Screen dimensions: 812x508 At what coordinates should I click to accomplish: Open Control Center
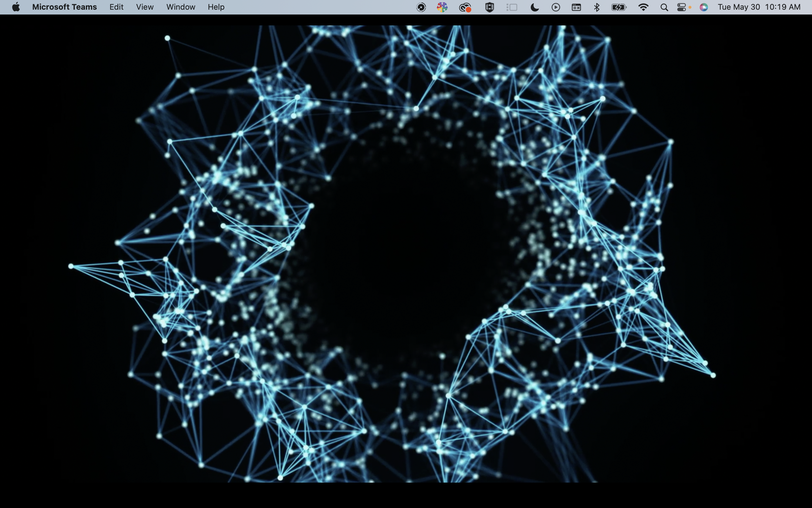[x=681, y=7]
